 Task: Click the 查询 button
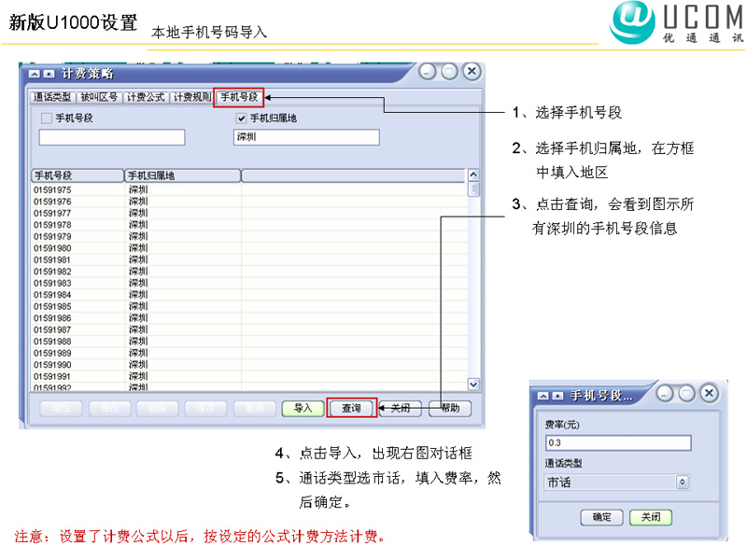[352, 409]
